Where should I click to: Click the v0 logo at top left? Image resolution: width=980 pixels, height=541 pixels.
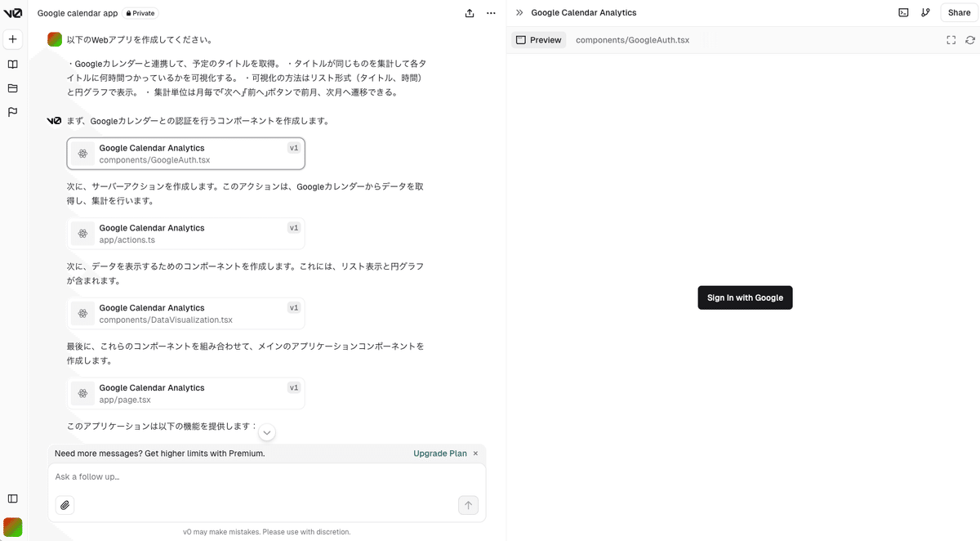pyautogui.click(x=12, y=13)
